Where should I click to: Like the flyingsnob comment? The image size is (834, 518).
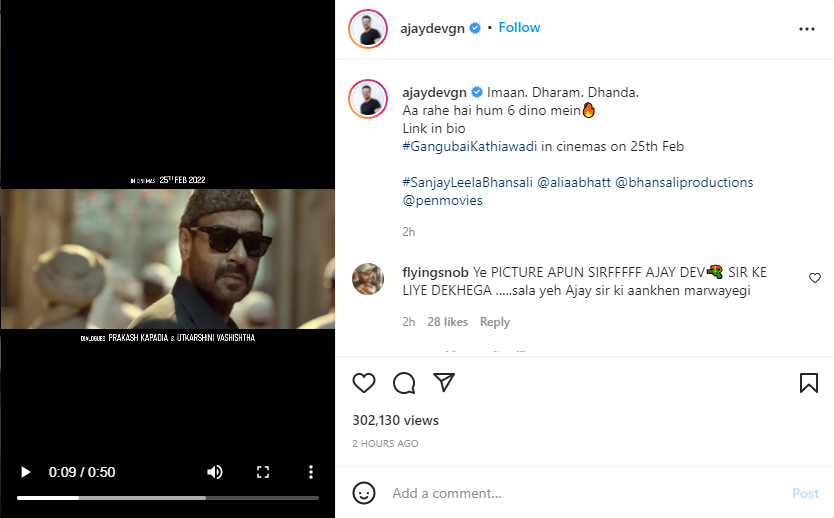coord(815,278)
